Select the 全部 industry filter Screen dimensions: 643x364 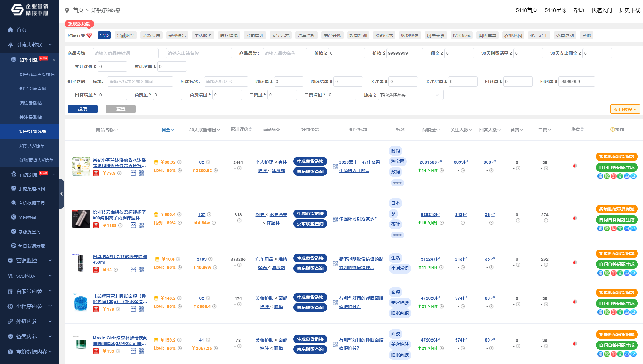coord(104,35)
